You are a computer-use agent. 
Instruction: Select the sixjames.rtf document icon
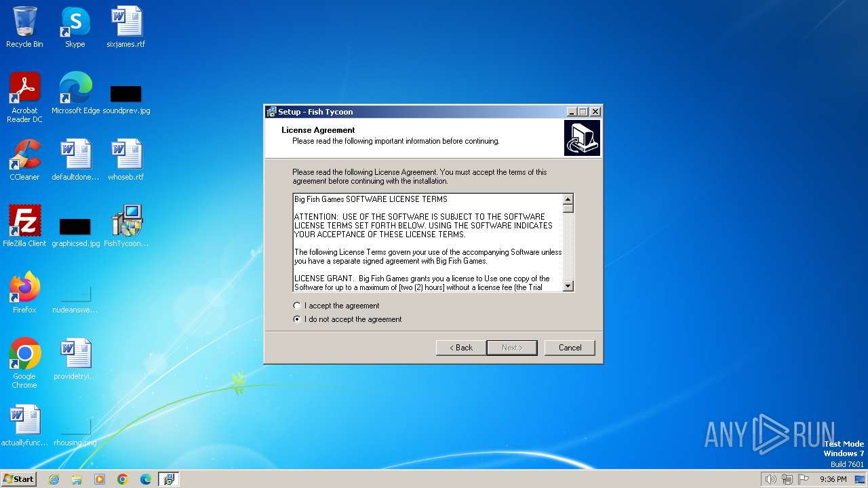pyautogui.click(x=126, y=27)
